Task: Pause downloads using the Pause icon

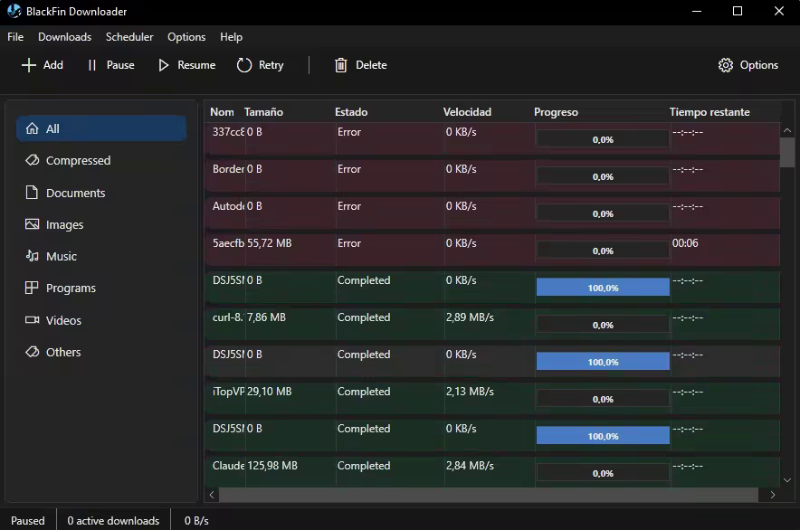Action: click(x=92, y=65)
